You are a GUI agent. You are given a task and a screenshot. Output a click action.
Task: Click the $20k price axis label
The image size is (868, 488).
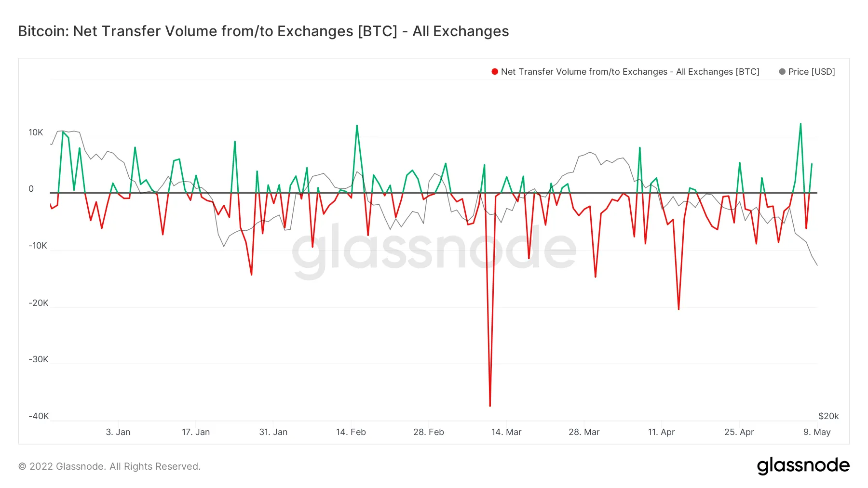pos(828,416)
